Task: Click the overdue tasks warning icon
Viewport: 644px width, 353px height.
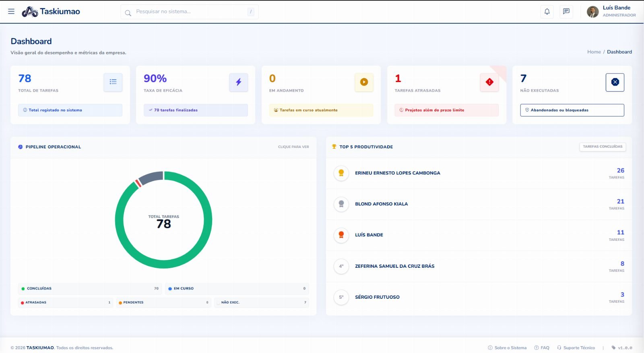Action: (x=489, y=82)
